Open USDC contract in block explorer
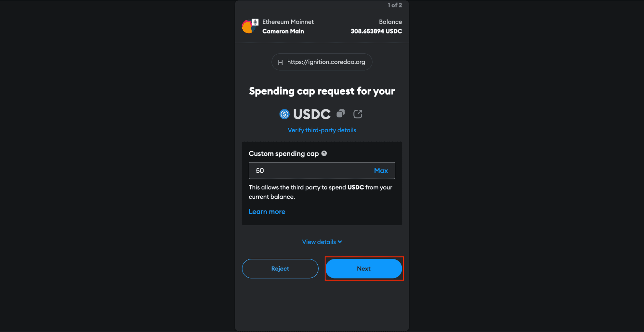644x332 pixels. pyautogui.click(x=358, y=114)
